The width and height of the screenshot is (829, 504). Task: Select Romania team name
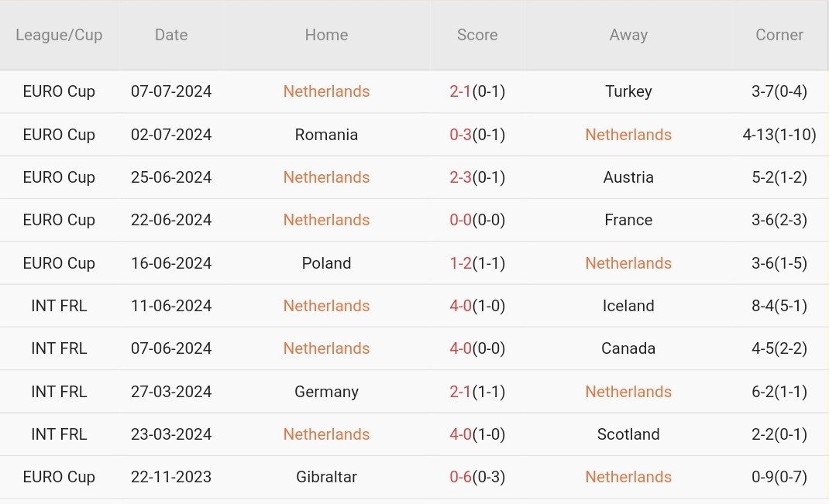click(x=326, y=135)
